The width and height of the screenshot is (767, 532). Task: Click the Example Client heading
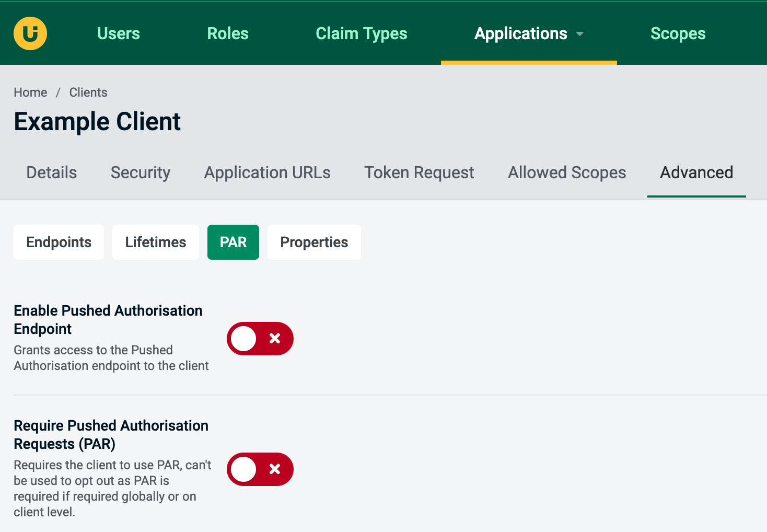pyautogui.click(x=97, y=122)
